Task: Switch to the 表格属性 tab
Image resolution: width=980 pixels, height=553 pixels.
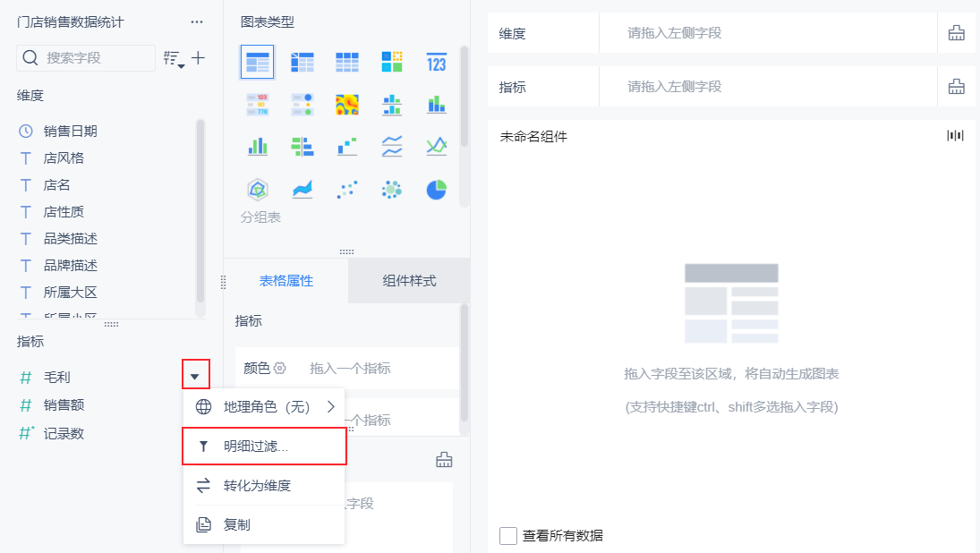Action: [286, 281]
